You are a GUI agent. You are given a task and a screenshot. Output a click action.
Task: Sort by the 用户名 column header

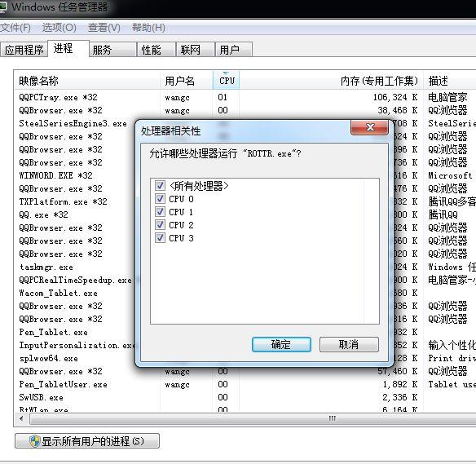[187, 81]
